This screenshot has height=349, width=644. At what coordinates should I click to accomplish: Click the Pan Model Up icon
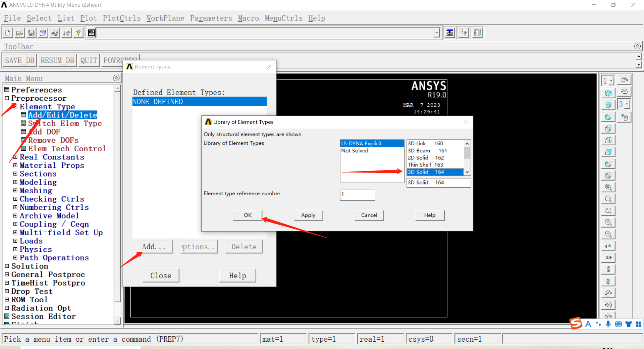coord(608,269)
